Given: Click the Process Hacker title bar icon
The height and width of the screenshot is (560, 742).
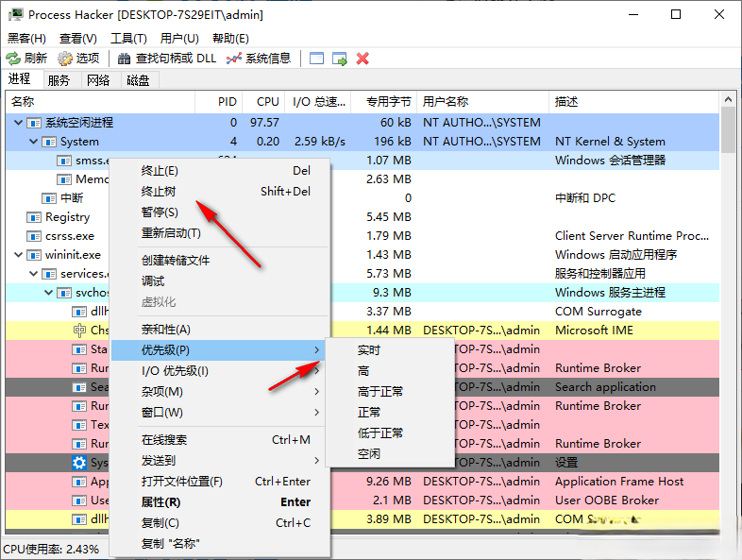Looking at the screenshot, I should tap(16, 14).
